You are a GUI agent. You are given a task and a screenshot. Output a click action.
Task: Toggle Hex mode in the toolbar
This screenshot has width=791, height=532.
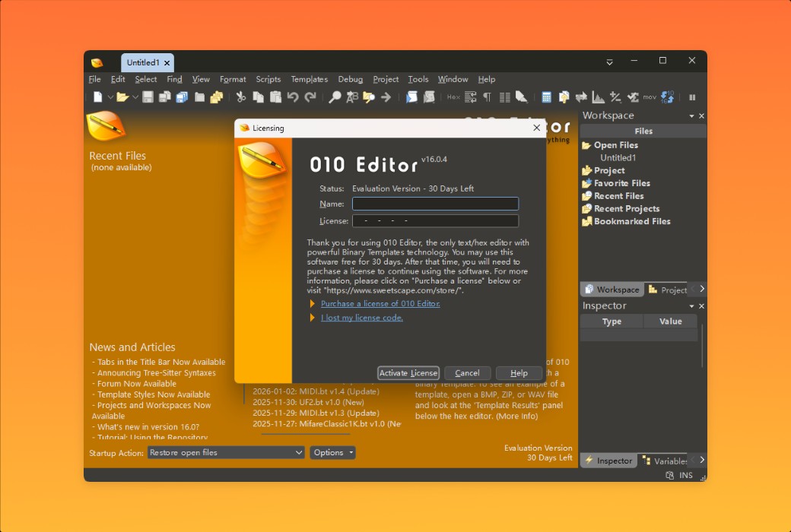click(454, 97)
